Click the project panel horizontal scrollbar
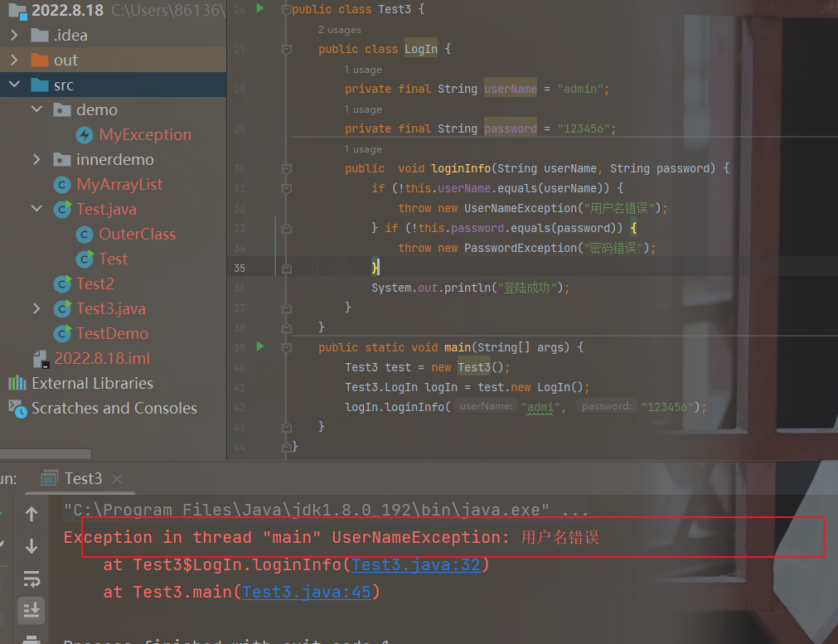Image resolution: width=838 pixels, height=644 pixels. tap(46, 453)
